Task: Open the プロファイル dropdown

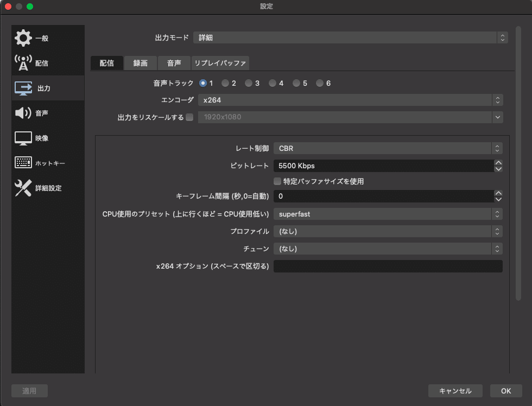Action: click(x=388, y=231)
